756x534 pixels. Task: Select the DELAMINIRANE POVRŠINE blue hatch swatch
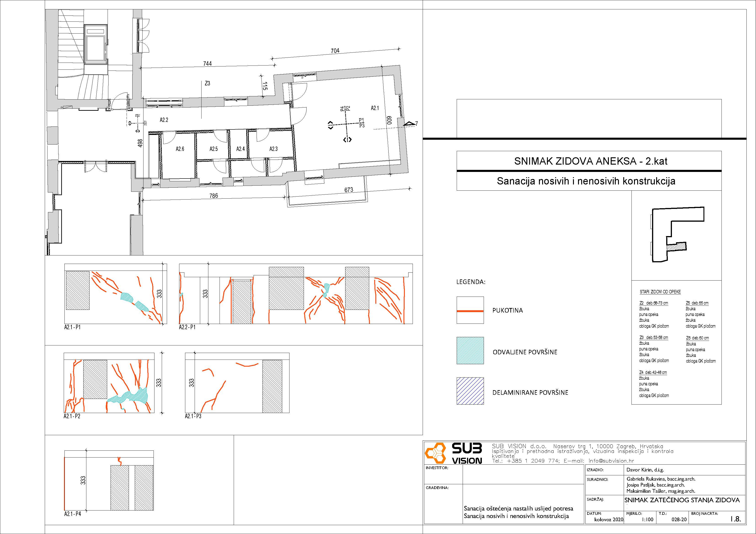click(x=470, y=391)
